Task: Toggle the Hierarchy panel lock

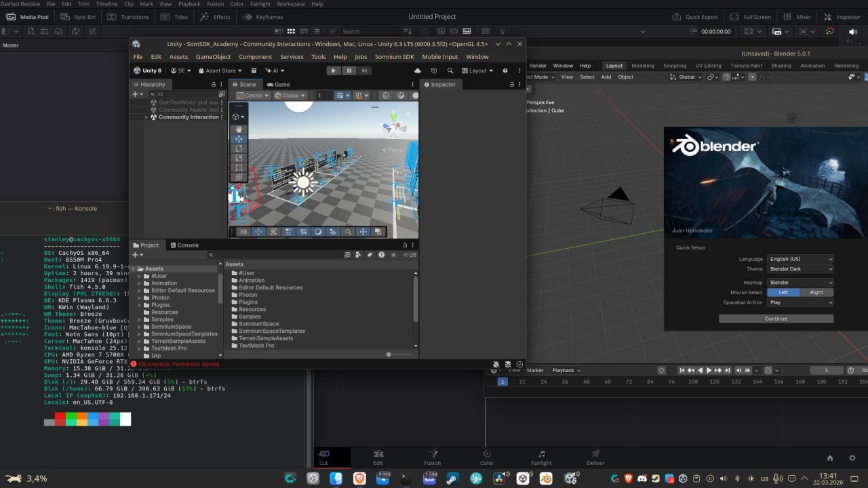Action: pos(213,85)
